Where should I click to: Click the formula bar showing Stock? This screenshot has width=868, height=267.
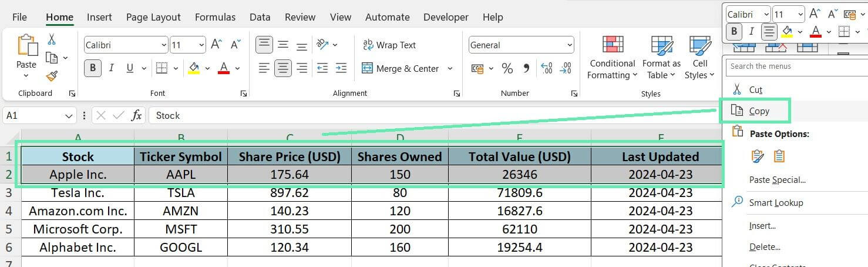pyautogui.click(x=435, y=115)
